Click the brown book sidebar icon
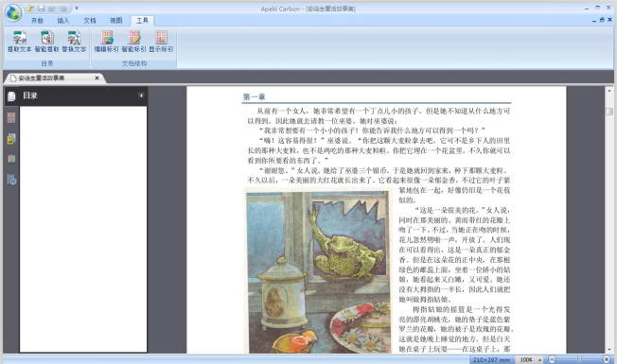617x364 pixels. [11, 159]
